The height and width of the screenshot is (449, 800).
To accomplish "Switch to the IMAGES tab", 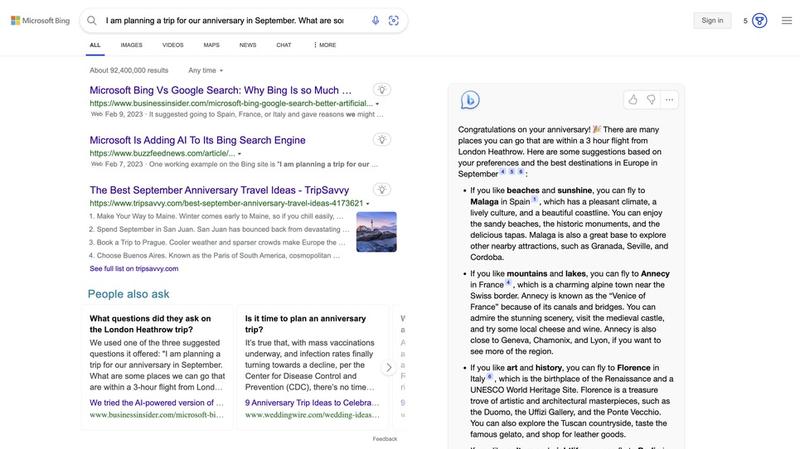I will (x=131, y=45).
